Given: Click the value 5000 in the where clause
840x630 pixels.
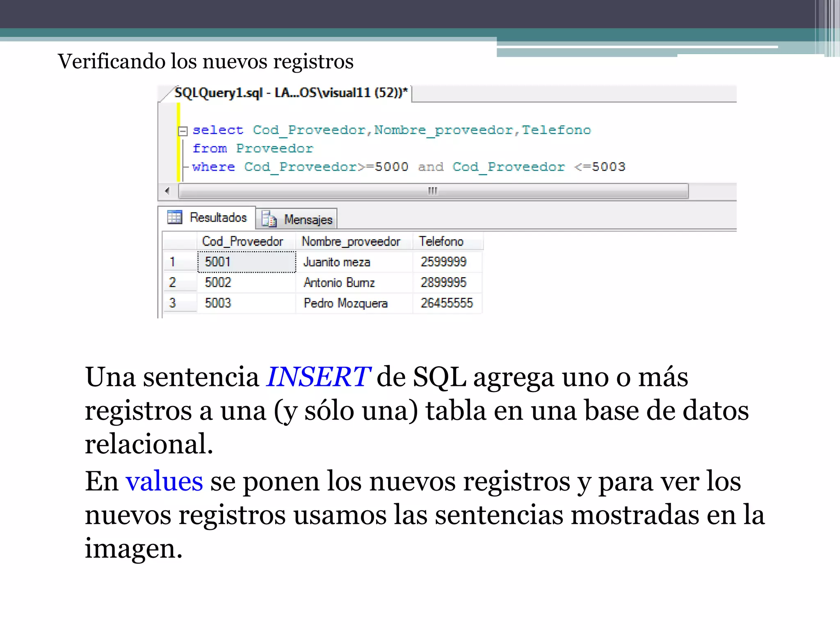Looking at the screenshot, I should [392, 167].
